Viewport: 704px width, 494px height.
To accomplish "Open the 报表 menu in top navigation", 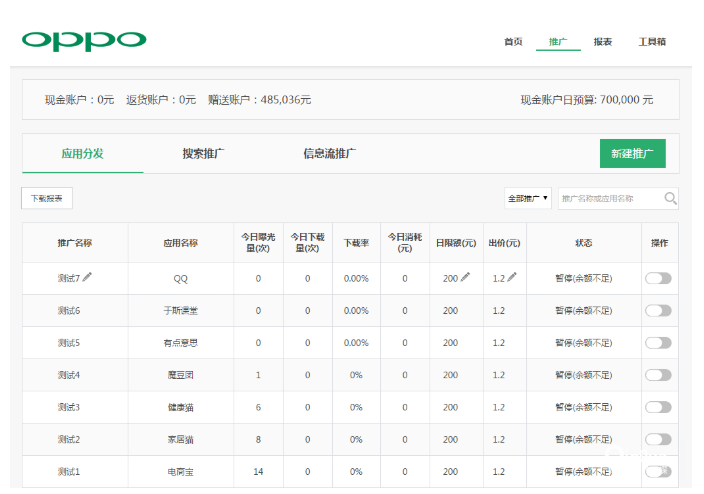I will [x=603, y=42].
